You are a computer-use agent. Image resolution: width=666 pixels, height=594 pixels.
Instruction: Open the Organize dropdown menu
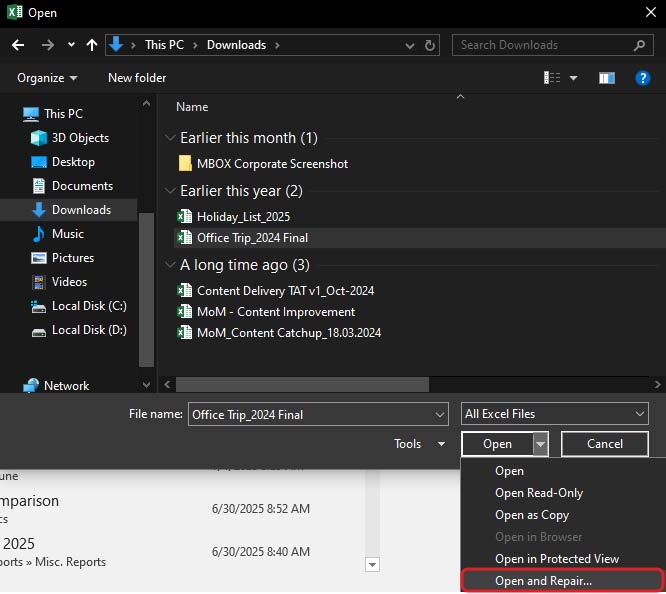pyautogui.click(x=47, y=78)
